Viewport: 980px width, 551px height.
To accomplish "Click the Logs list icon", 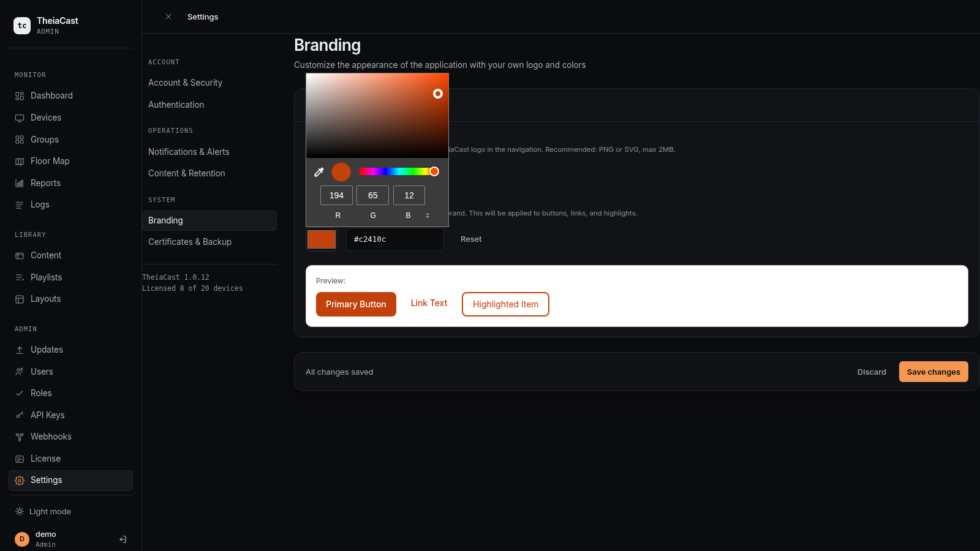I will [20, 205].
